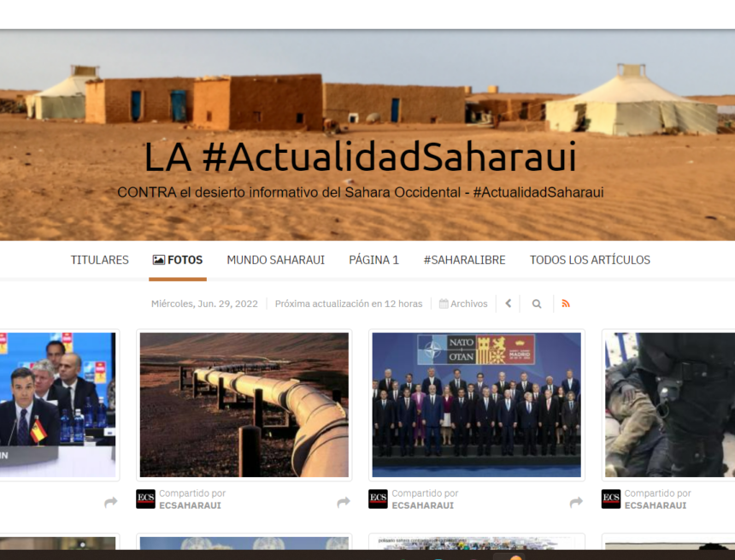
Task: Switch to the TITULARES tab
Action: point(99,260)
